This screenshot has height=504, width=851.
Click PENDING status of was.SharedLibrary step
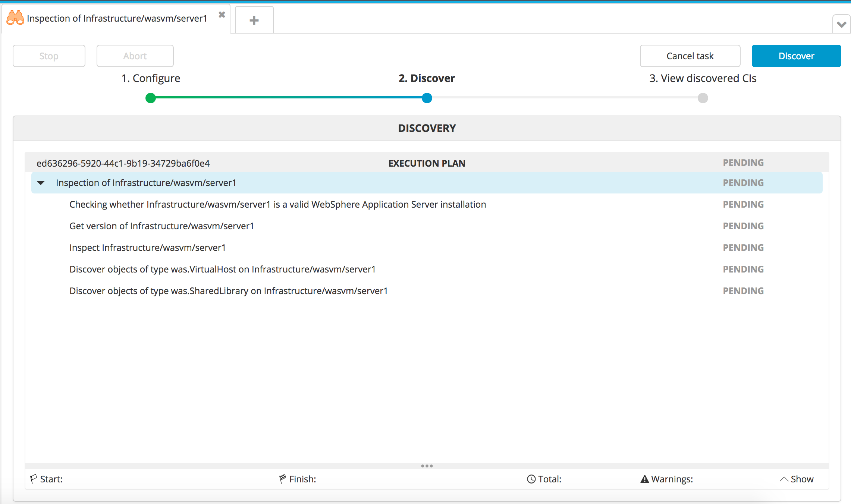(743, 291)
